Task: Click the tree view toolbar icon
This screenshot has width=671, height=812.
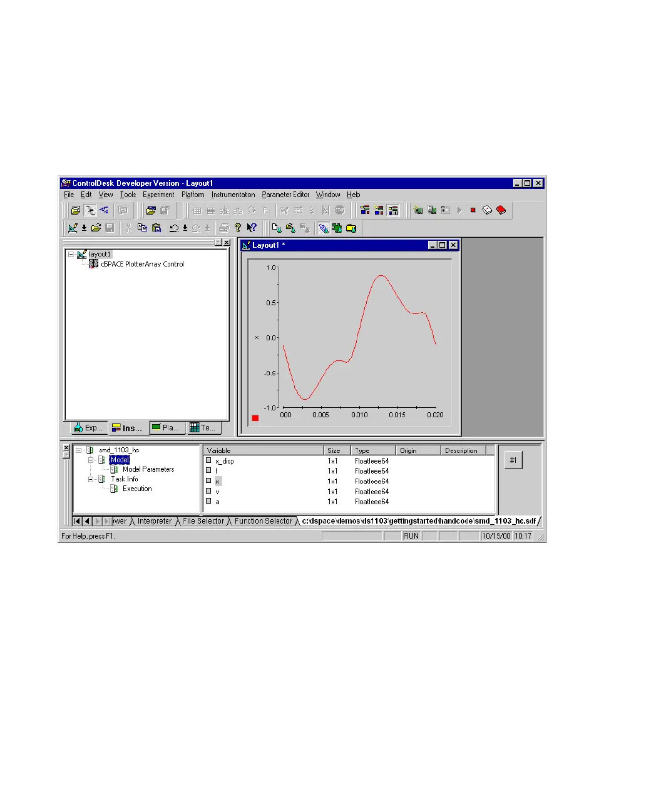Action: click(x=90, y=210)
